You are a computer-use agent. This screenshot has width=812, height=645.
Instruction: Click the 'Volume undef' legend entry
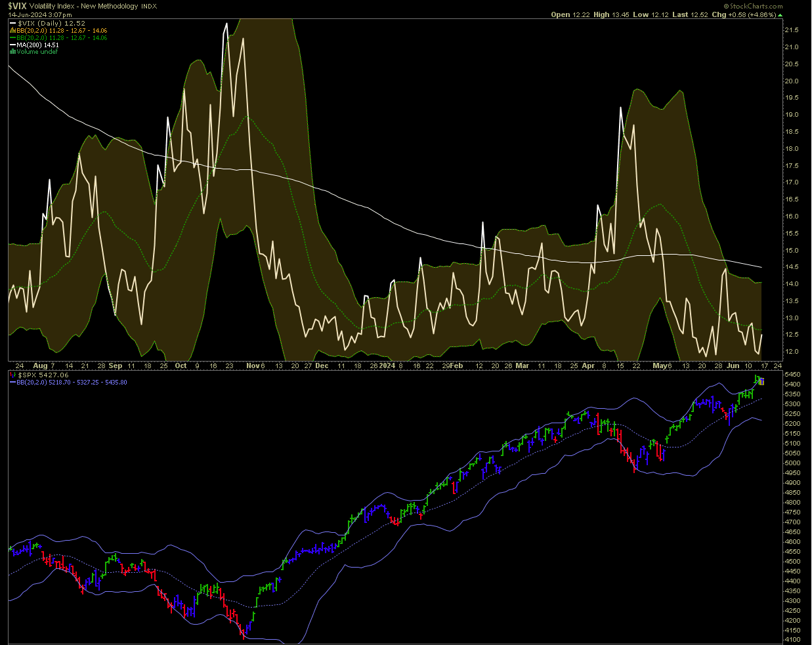pos(37,52)
